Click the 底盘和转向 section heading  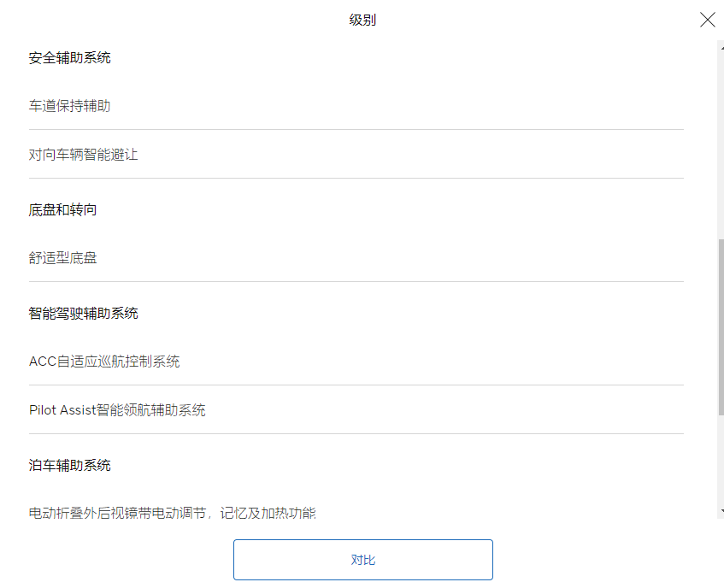click(x=62, y=209)
